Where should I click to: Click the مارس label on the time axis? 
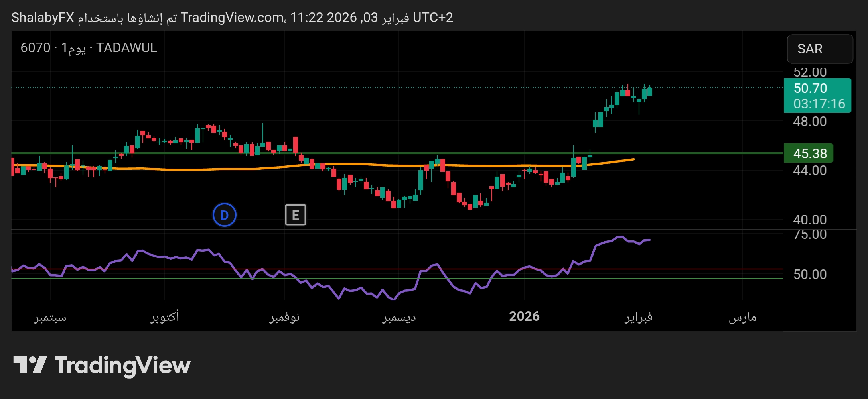coord(742,317)
